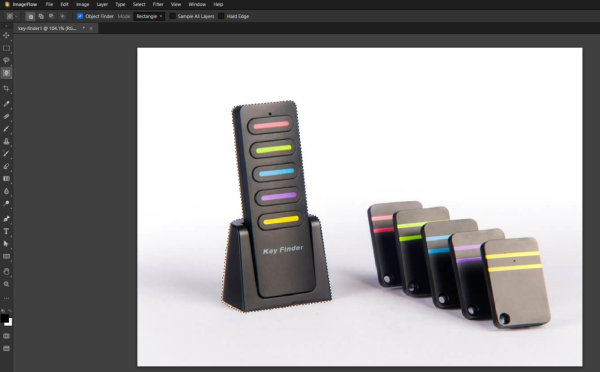Screen dimensions: 600x372
Task: Choose Intersect with Selection mode
Action: click(x=62, y=16)
